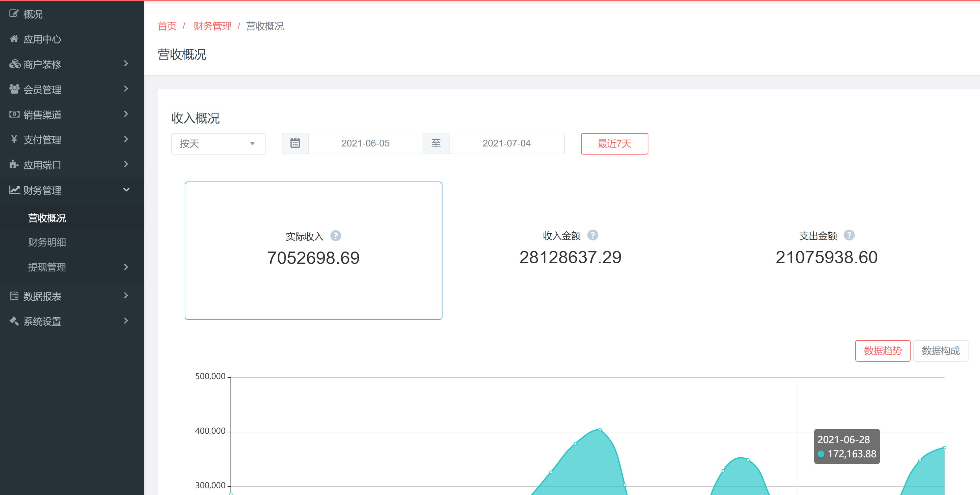Click help icon next to 实际收入
The height and width of the screenshot is (495, 980).
click(335, 236)
